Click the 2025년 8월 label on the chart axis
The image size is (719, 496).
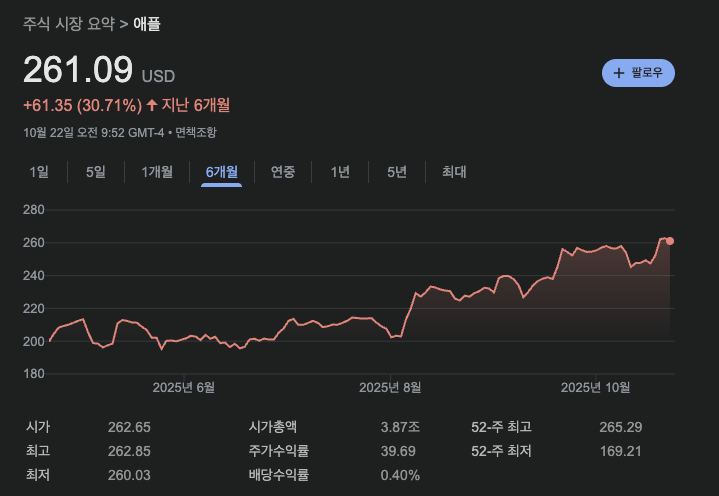pos(390,387)
